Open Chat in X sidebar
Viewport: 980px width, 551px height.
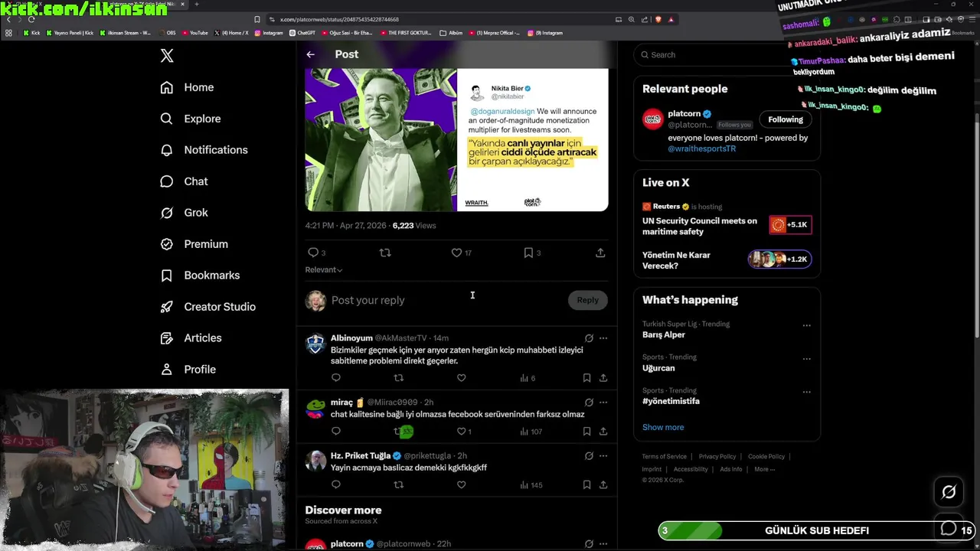pyautogui.click(x=184, y=181)
